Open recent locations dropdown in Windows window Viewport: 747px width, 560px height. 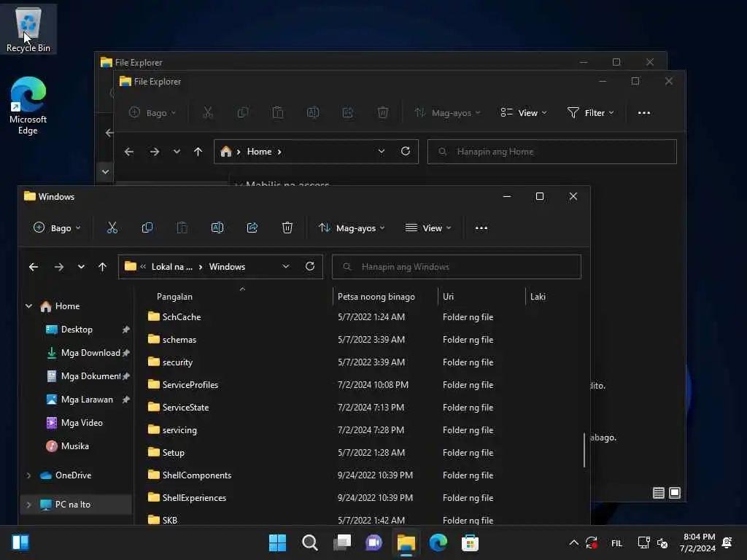coord(81,267)
